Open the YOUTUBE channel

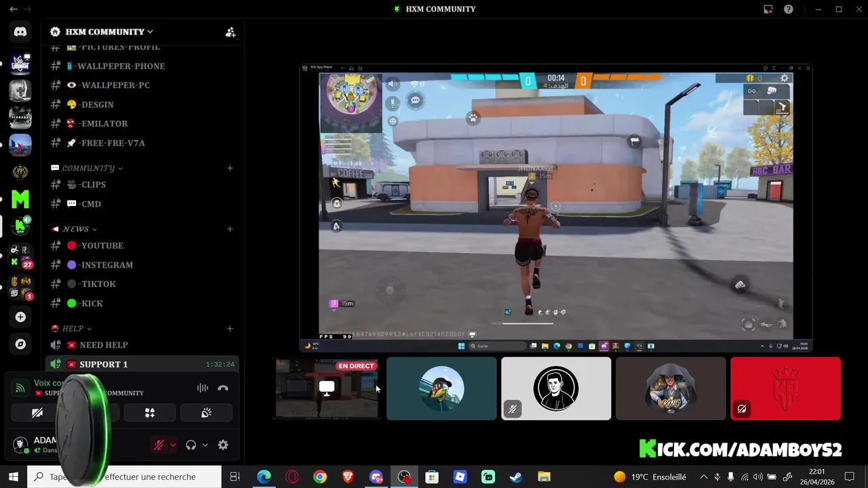pos(142,245)
